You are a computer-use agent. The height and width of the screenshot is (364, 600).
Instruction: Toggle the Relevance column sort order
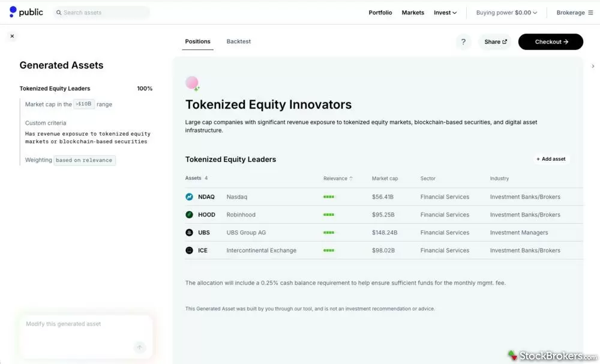[x=337, y=178]
